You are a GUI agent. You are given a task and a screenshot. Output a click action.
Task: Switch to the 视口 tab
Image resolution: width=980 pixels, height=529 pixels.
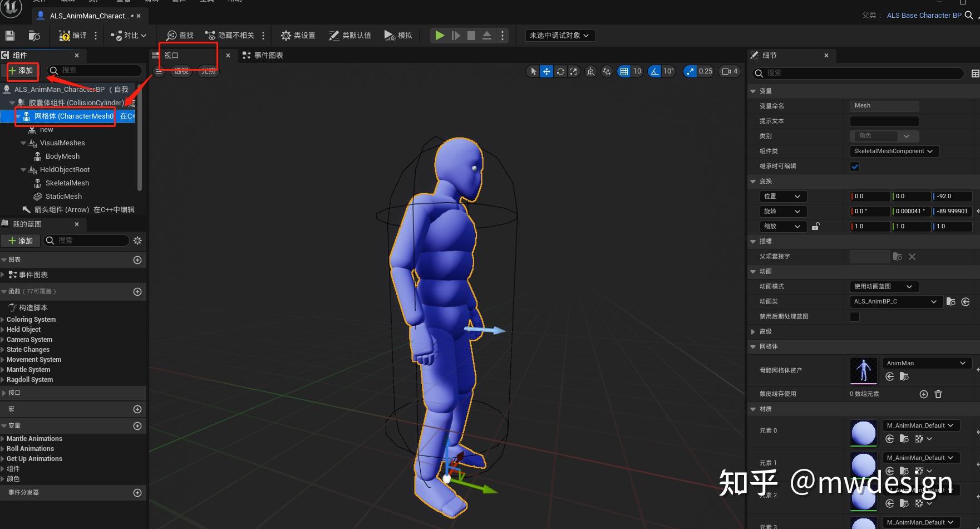pyautogui.click(x=171, y=56)
